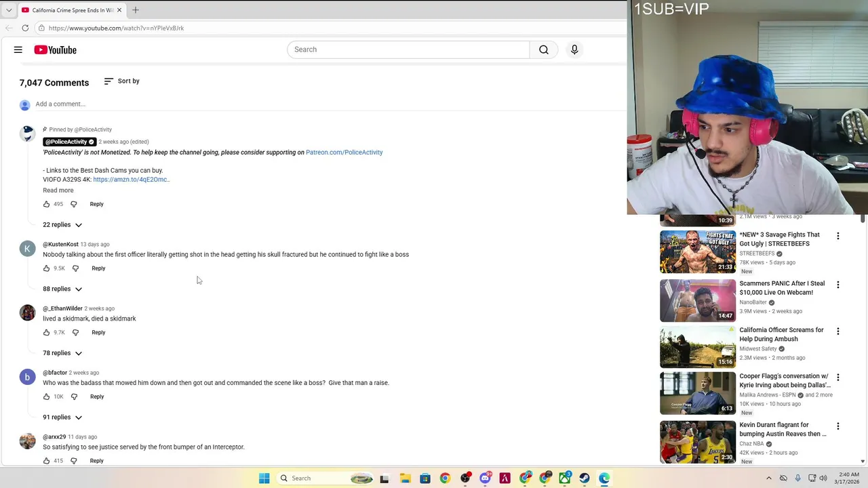
Task: Open the tab search dropdown in browser
Action: click(x=8, y=10)
